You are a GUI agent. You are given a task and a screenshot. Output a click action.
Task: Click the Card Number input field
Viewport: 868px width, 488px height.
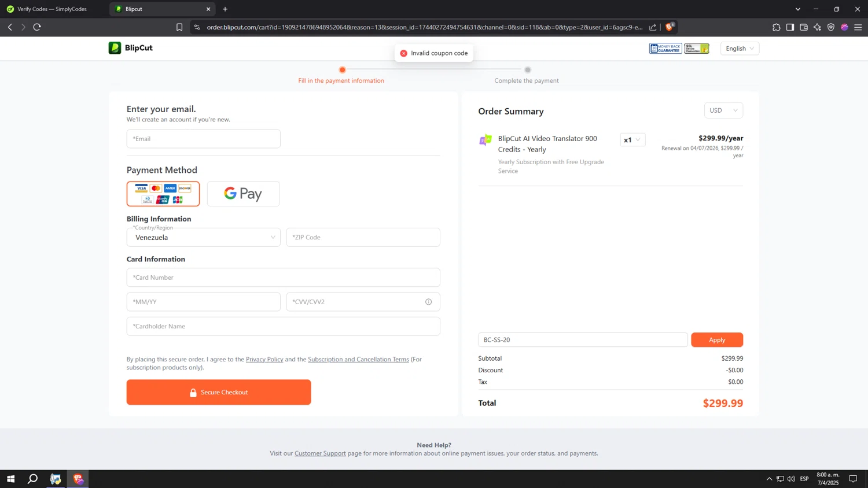coord(284,278)
